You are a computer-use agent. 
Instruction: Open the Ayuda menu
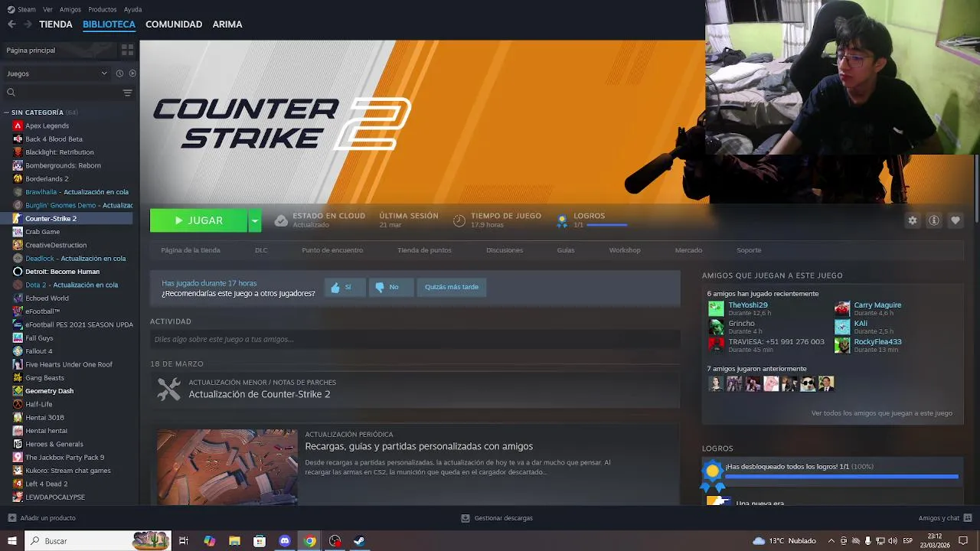click(132, 9)
